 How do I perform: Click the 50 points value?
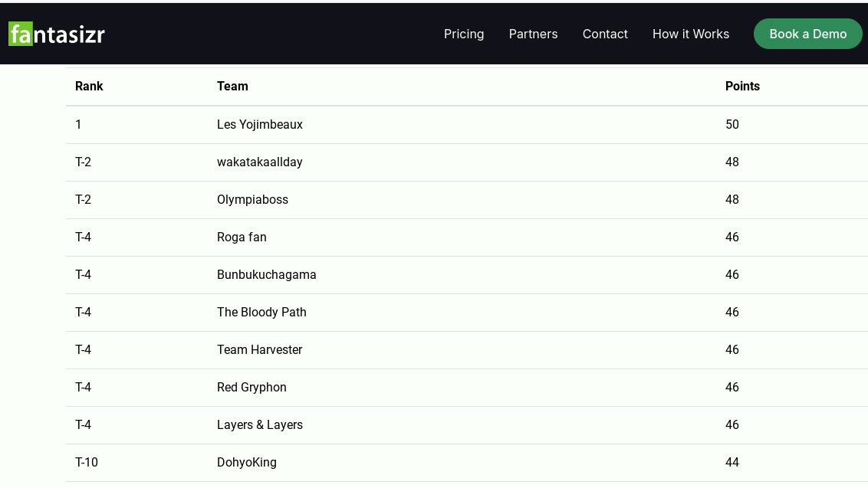click(732, 124)
